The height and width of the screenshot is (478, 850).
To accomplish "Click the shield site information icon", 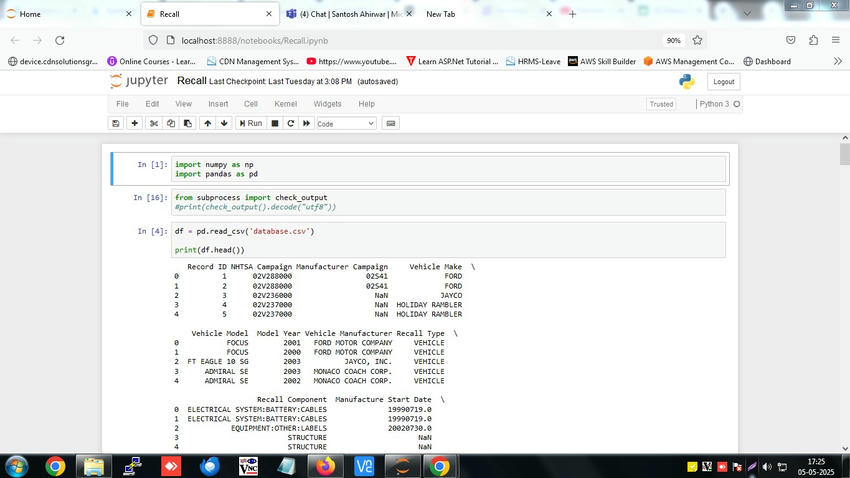I will click(153, 41).
